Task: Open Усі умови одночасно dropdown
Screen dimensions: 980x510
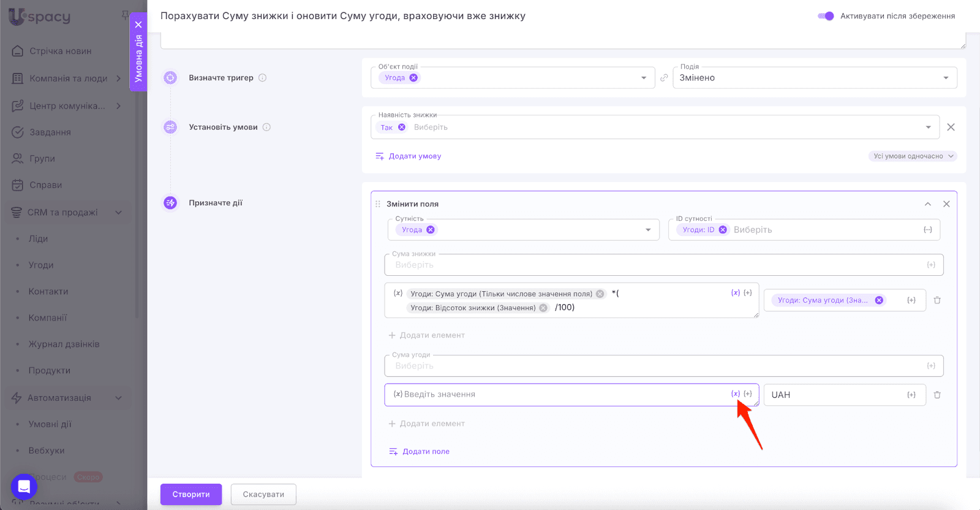Action: 913,156
